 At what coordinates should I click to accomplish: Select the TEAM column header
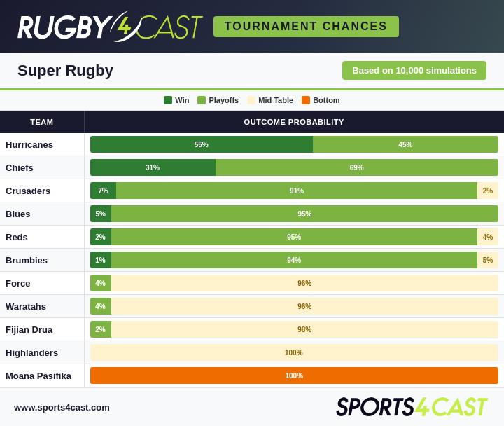point(42,122)
